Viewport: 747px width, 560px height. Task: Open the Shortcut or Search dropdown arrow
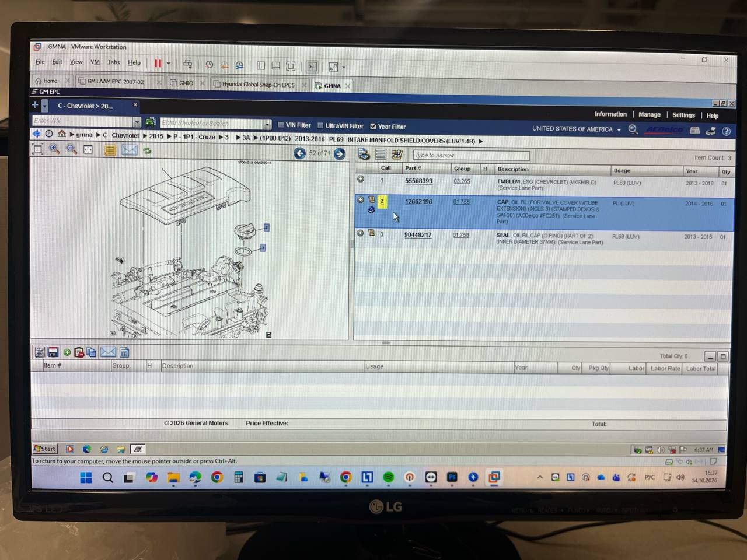pos(267,124)
